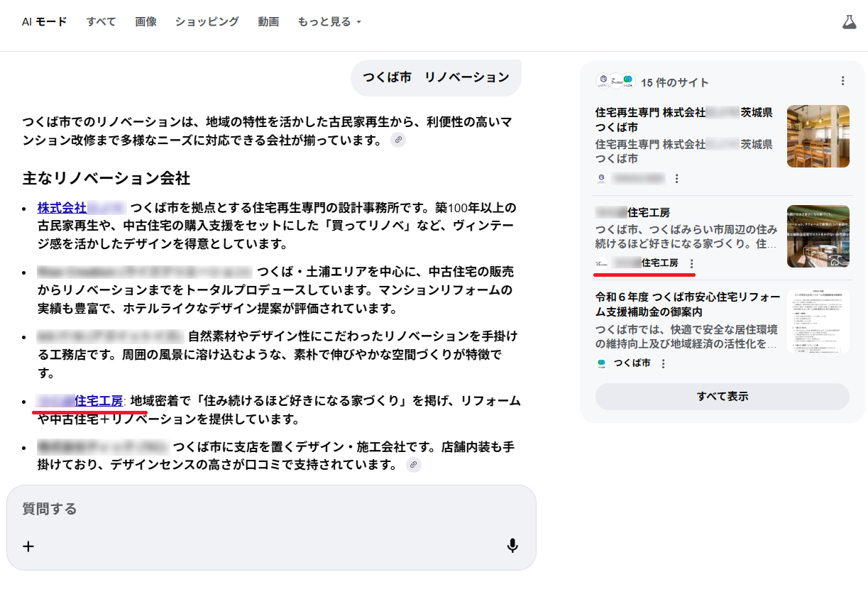Click the plus attachment icon

point(28,546)
